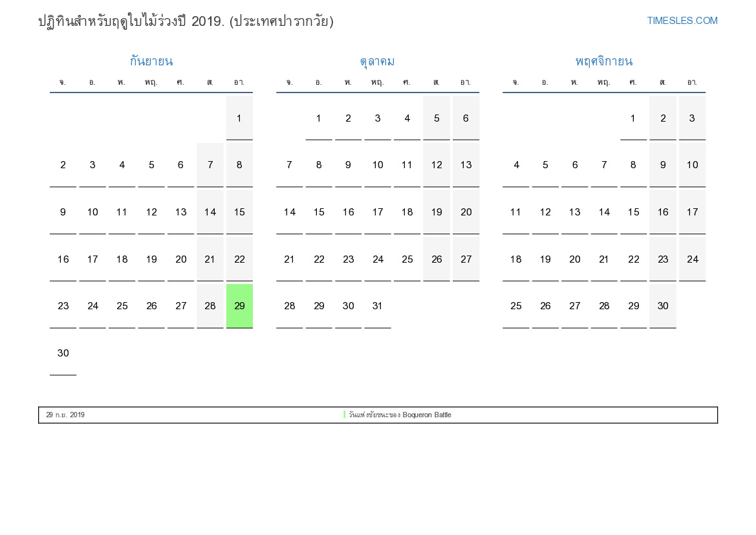Select 29 in ตุลาคม
The width and height of the screenshot is (756, 535).
pyautogui.click(x=319, y=306)
